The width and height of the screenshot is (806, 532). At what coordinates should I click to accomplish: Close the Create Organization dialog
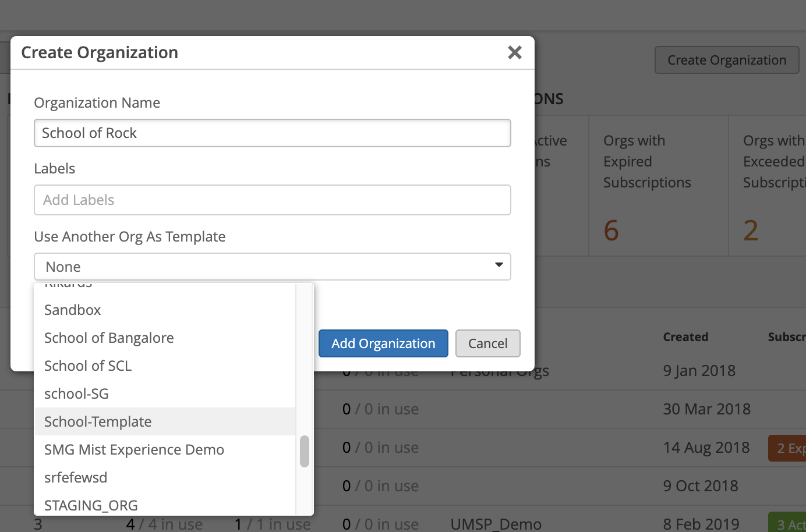(x=514, y=52)
